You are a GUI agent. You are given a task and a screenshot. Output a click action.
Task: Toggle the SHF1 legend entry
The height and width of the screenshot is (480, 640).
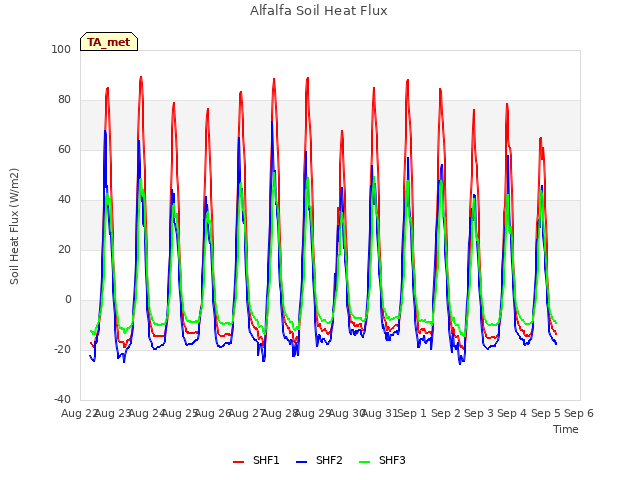[x=256, y=460]
